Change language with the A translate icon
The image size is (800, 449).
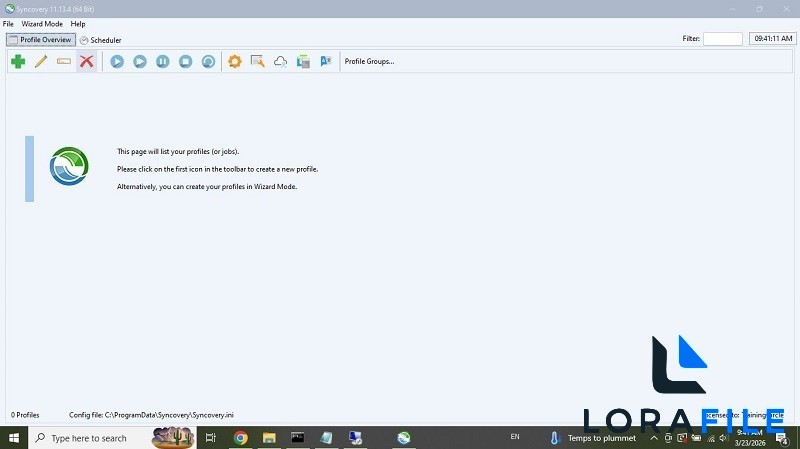click(326, 61)
